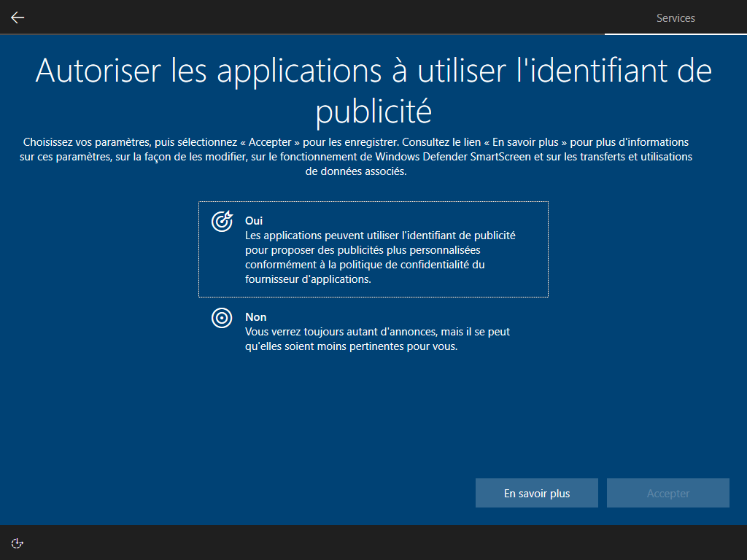Viewport: 747px width, 560px height.
Task: Click the "de données associés" line of instructions
Action: (356, 172)
